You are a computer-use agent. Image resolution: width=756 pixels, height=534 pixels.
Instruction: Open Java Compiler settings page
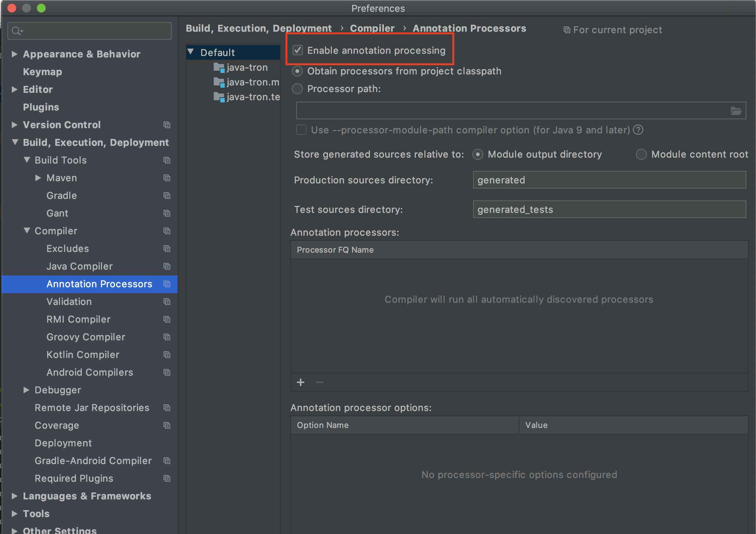click(80, 266)
